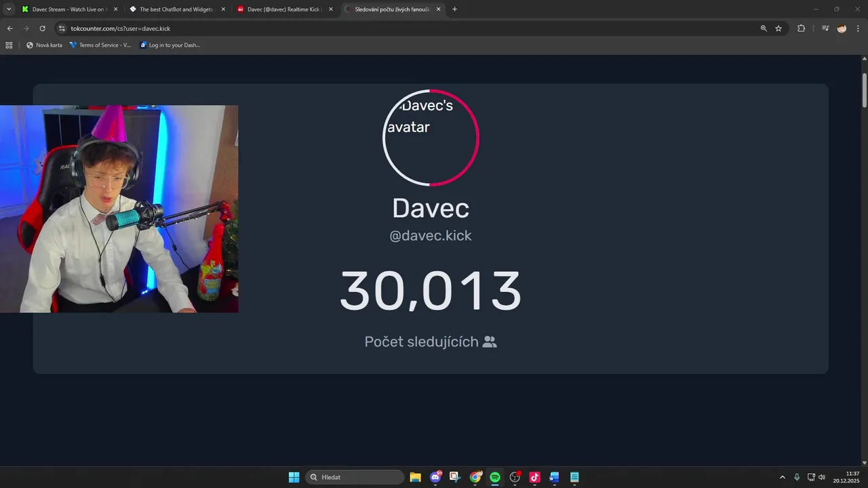This screenshot has width=868, height=488.
Task: Open Discord from the taskbar
Action: [x=435, y=477]
